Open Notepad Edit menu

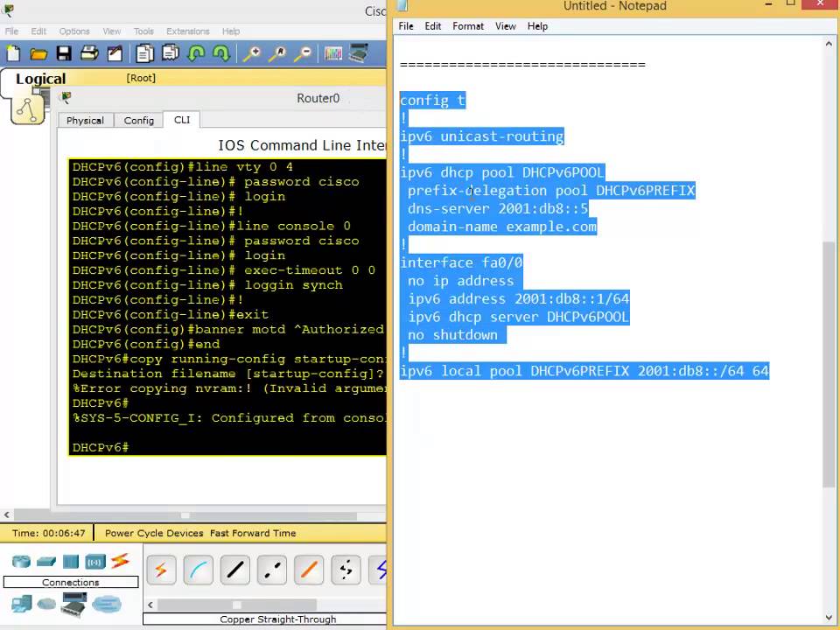point(433,26)
